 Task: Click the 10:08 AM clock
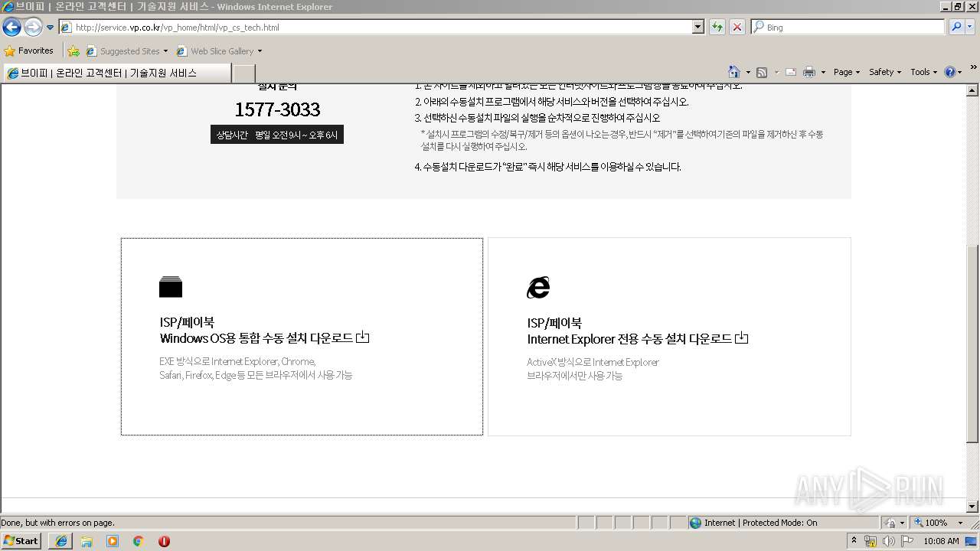tap(941, 541)
